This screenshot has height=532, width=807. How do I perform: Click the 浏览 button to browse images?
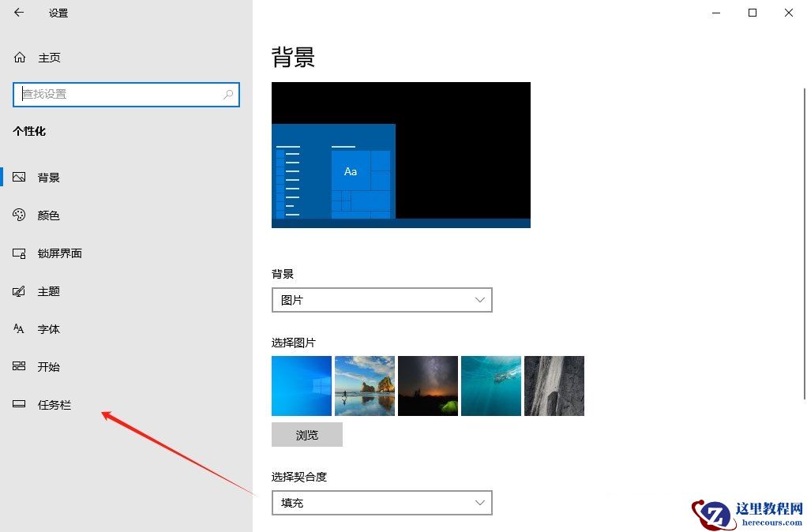pyautogui.click(x=307, y=434)
